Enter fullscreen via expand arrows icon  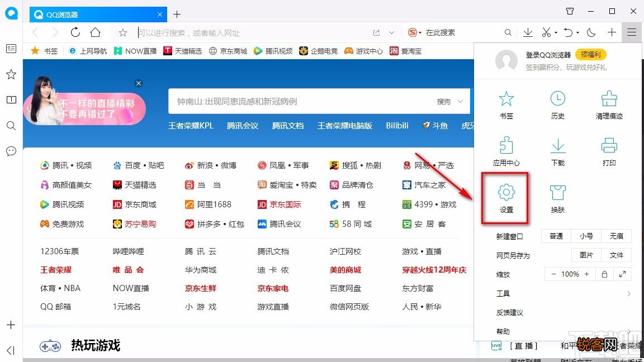tap(622, 274)
